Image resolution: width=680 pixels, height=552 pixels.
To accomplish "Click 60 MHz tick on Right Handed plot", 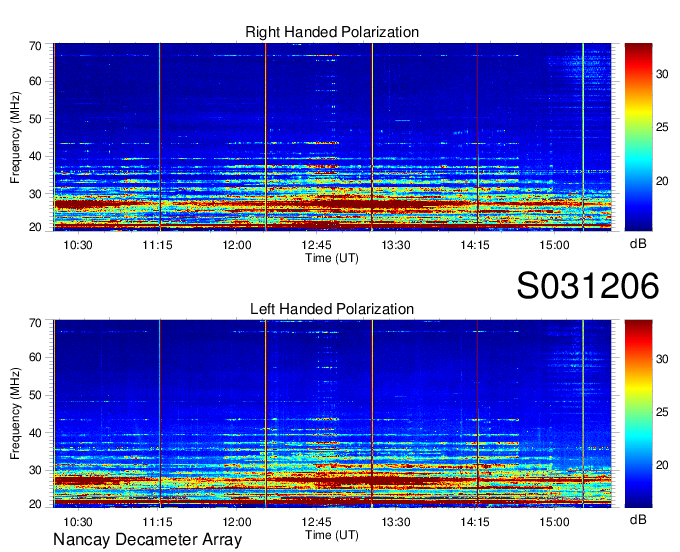I will (x=35, y=81).
